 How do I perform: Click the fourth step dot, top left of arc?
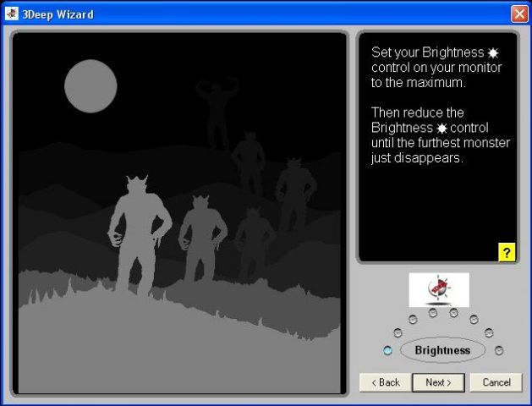tap(432, 313)
